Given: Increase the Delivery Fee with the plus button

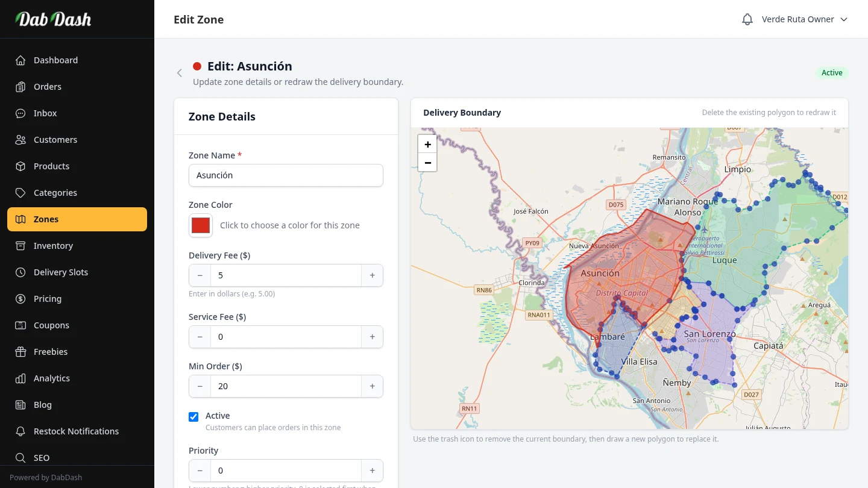Looking at the screenshot, I should (372, 275).
